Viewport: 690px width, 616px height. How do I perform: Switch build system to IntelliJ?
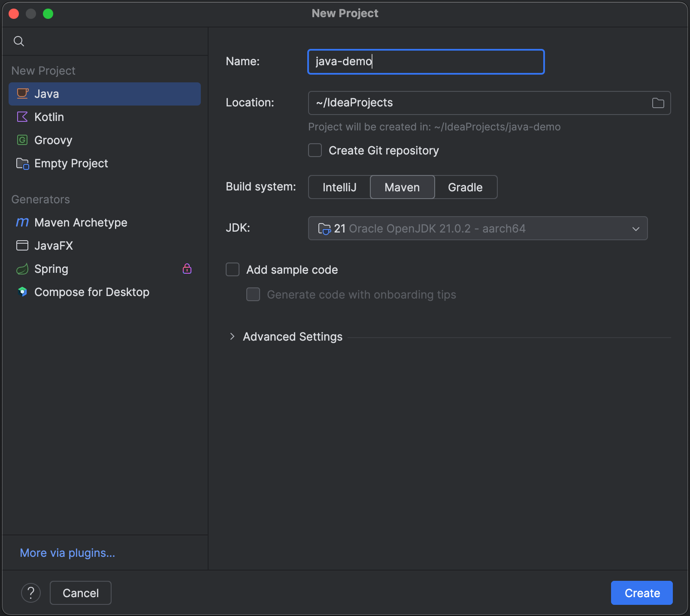click(x=339, y=187)
